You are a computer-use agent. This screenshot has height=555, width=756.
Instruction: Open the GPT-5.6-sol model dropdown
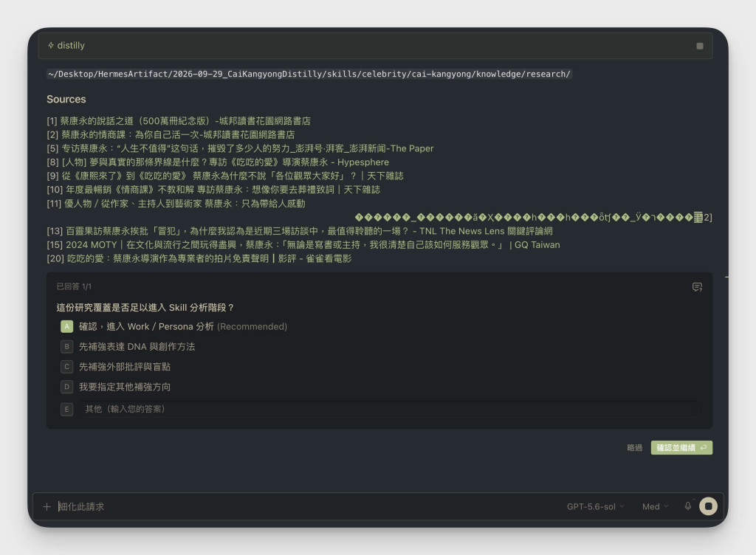click(596, 506)
